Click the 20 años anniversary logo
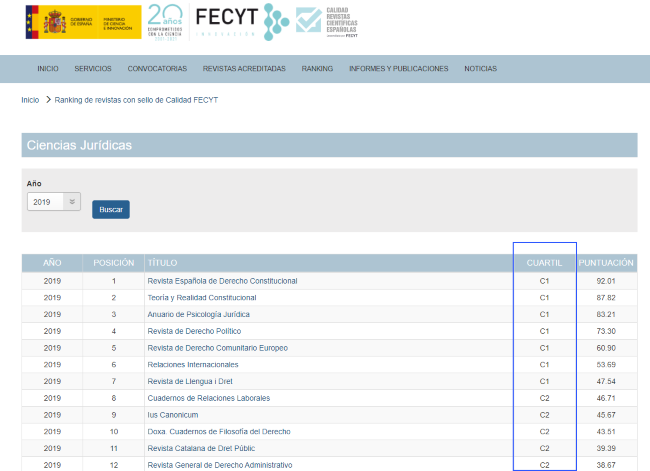The image size is (650, 471). (165, 22)
